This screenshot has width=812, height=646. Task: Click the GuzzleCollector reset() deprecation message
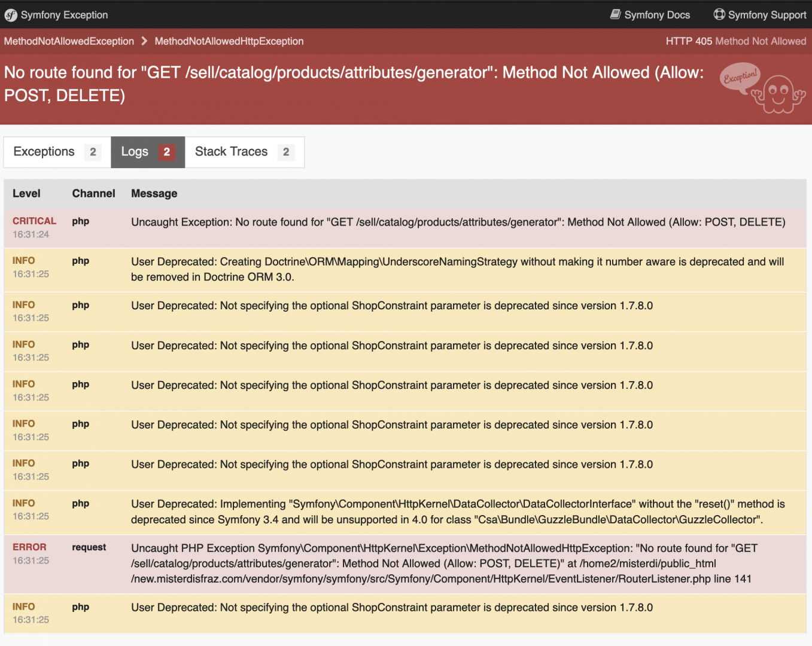tap(458, 511)
